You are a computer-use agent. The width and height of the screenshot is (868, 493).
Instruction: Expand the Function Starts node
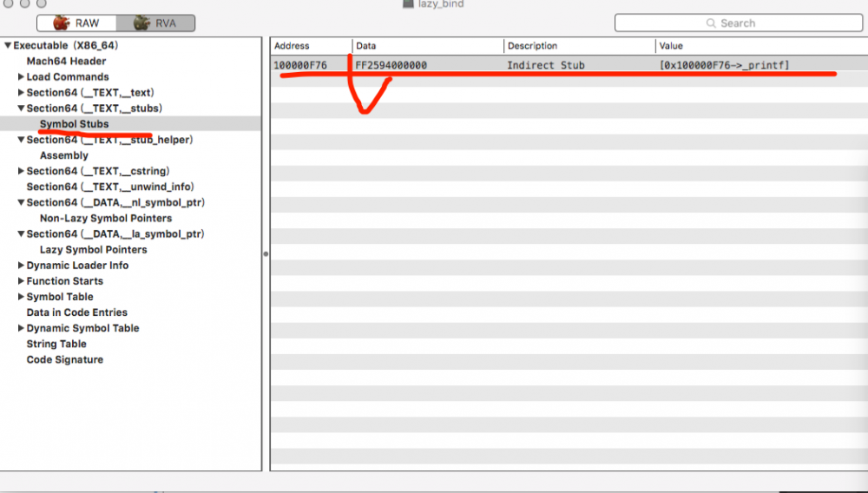[21, 281]
